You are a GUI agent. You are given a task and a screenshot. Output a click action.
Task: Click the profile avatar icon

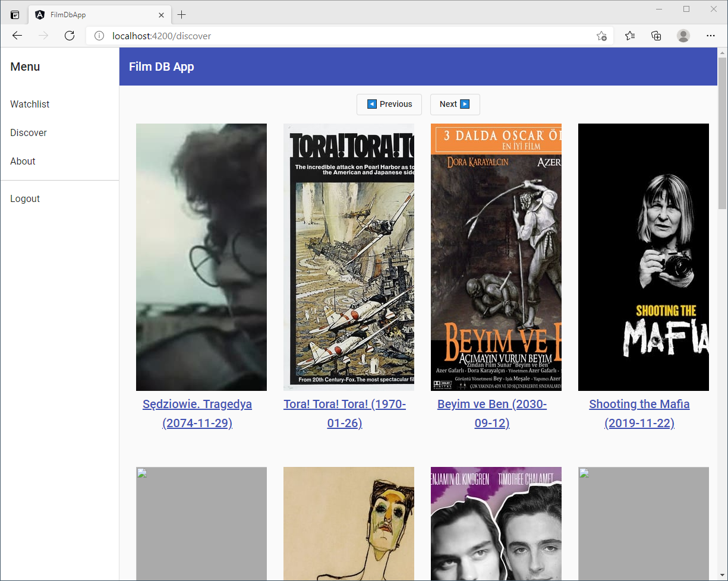pos(683,36)
